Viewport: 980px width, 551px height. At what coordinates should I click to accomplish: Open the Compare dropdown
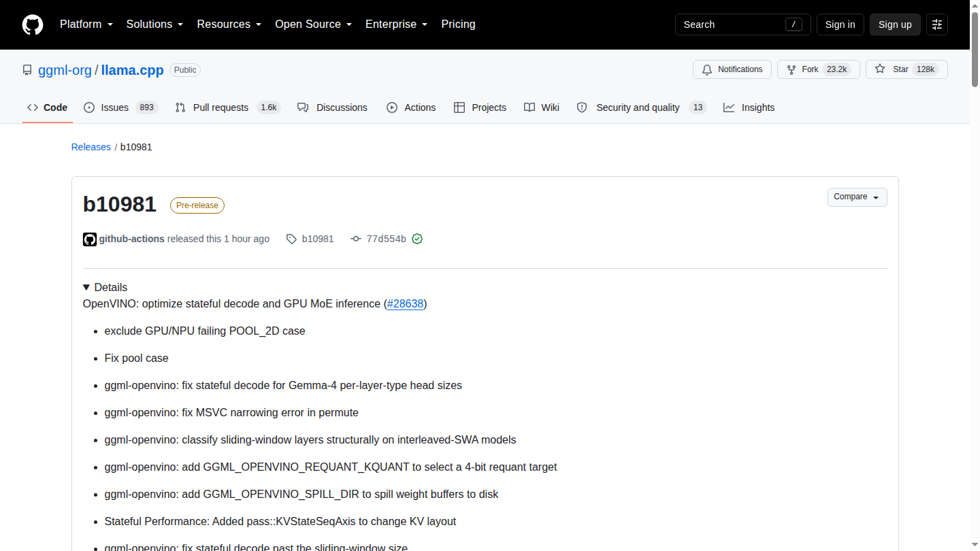[857, 197]
